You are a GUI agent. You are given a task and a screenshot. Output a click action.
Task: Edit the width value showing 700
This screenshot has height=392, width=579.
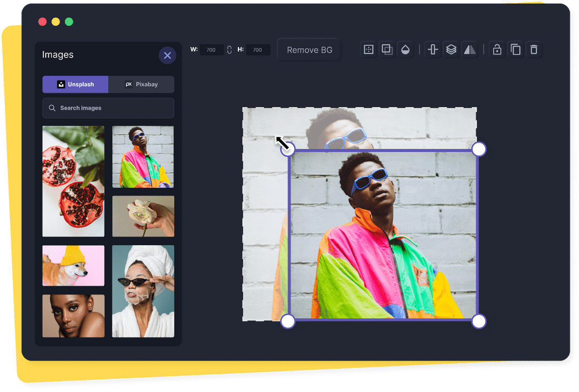211,49
